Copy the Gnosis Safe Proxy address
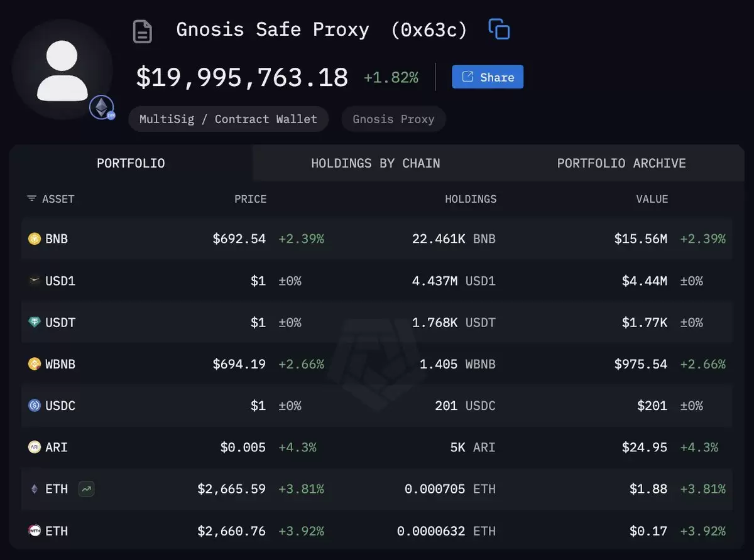This screenshot has width=754, height=560. pyautogui.click(x=500, y=30)
